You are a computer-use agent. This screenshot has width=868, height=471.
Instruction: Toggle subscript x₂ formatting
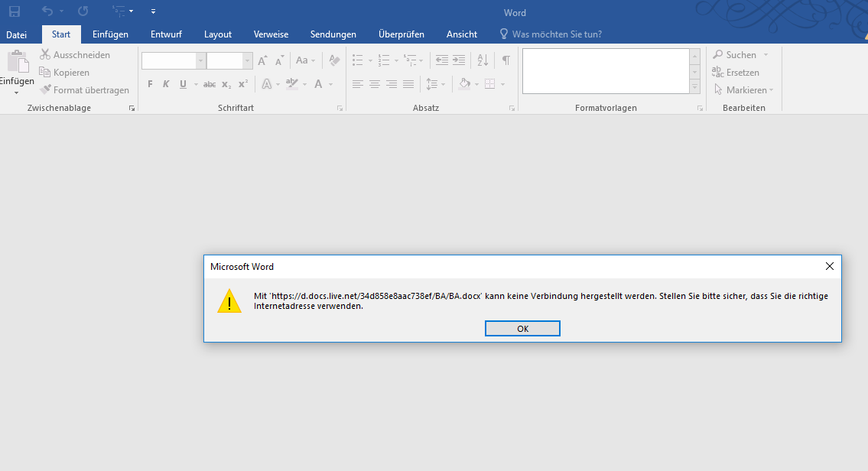[226, 84]
